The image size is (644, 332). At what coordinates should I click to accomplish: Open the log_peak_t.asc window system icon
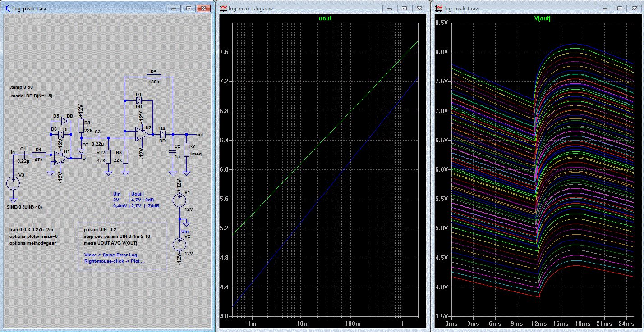pyautogui.click(x=7, y=8)
